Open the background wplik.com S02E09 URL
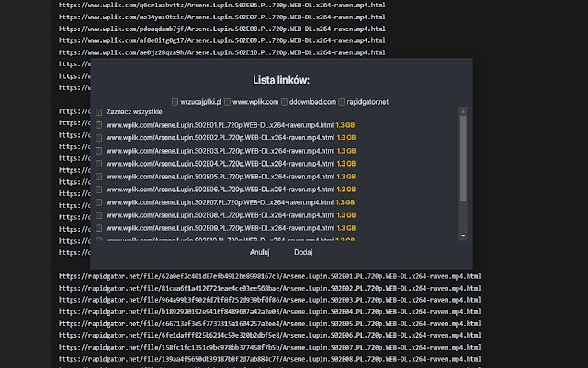 pos(222,40)
